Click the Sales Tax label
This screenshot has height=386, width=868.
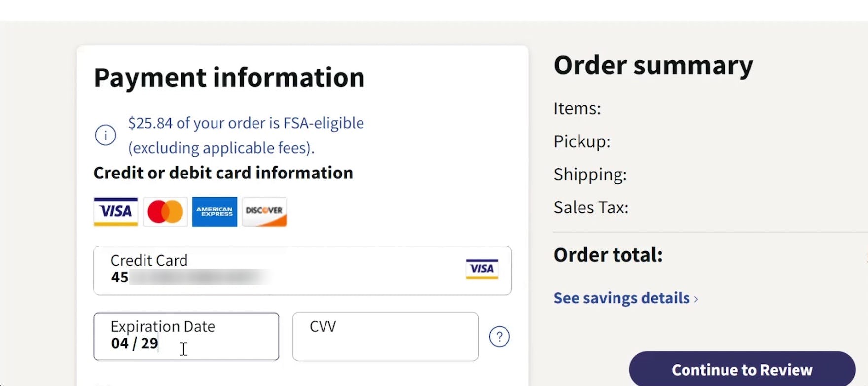click(591, 208)
